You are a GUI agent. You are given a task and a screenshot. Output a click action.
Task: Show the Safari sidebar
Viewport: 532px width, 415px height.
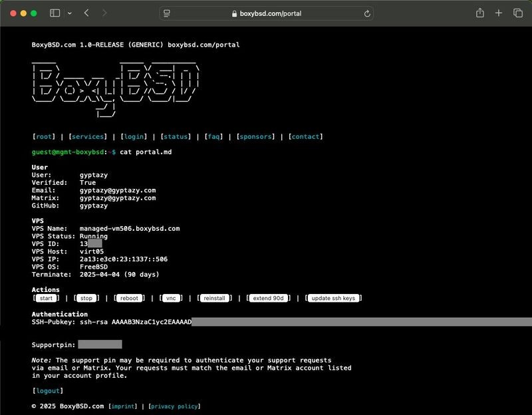click(55, 13)
